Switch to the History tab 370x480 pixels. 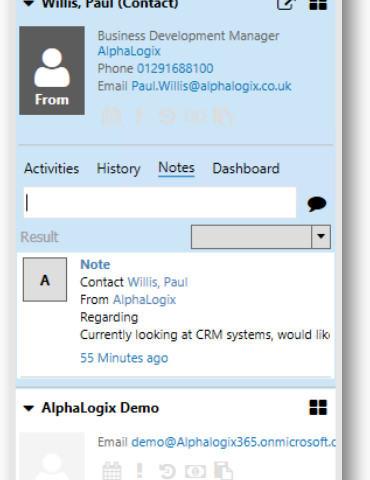pos(118,169)
